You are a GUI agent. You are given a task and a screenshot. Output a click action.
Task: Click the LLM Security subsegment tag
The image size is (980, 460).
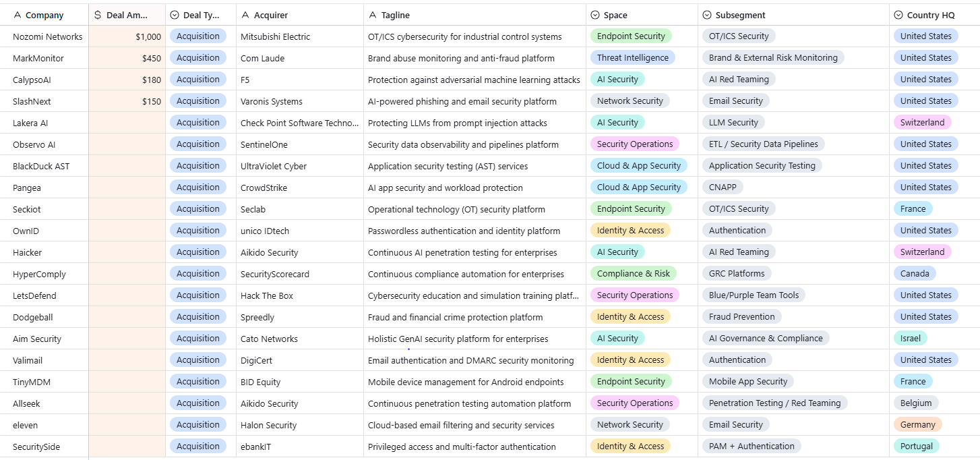(x=733, y=123)
